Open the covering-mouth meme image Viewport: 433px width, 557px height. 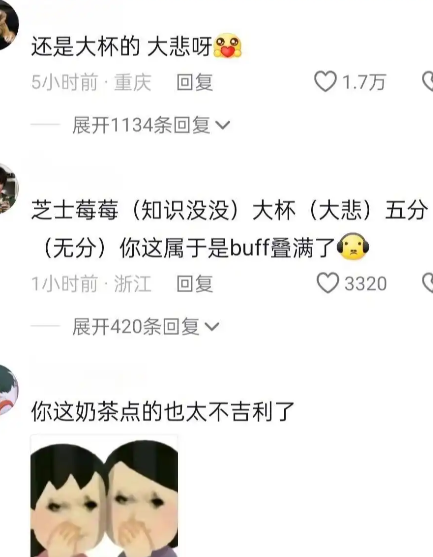(x=104, y=496)
